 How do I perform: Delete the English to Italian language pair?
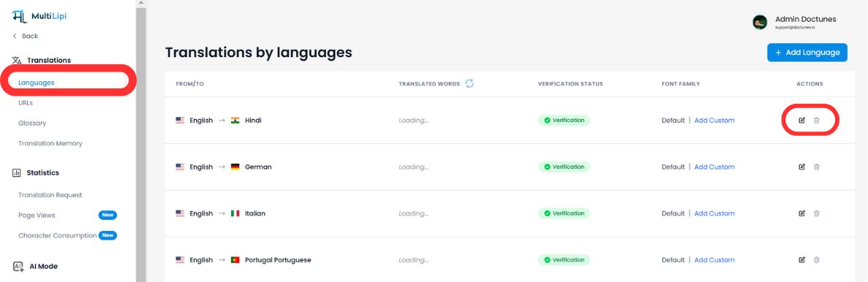(x=817, y=213)
